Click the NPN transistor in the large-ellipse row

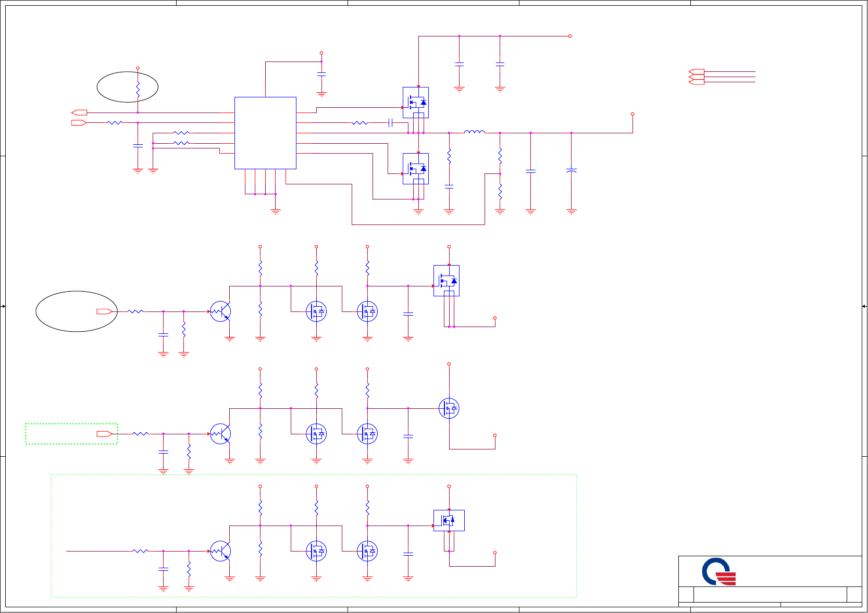coord(220,311)
